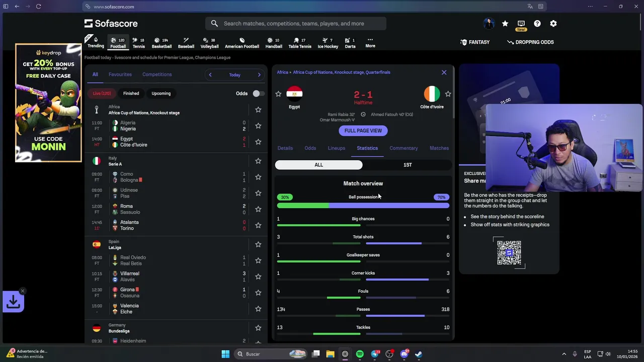
Task: Click the download icon at bottom left
Action: [13, 301]
